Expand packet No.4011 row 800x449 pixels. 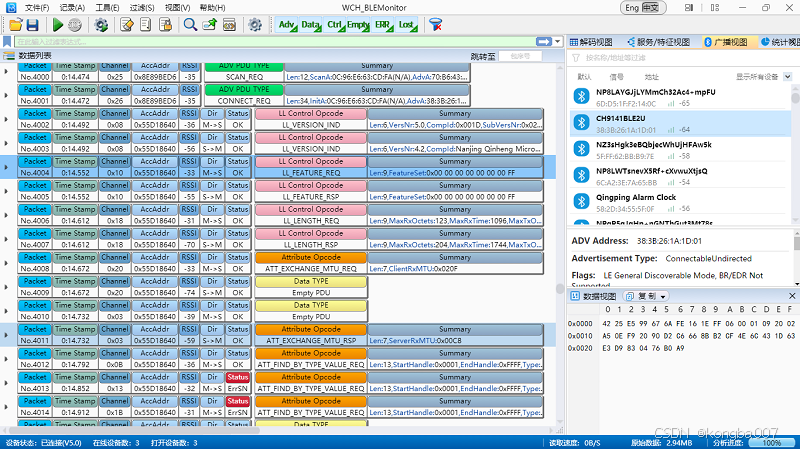[x=6, y=335]
